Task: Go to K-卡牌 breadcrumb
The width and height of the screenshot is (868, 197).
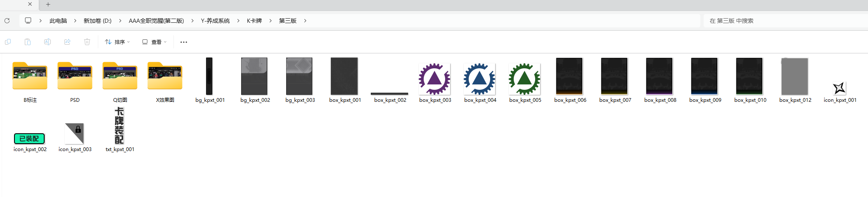Action: [254, 21]
